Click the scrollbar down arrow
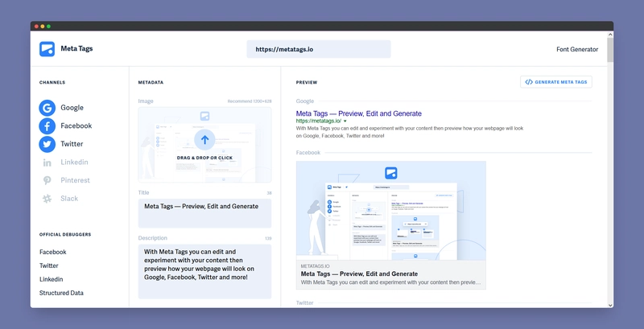Viewport: 644px width, 329px height. tap(610, 305)
